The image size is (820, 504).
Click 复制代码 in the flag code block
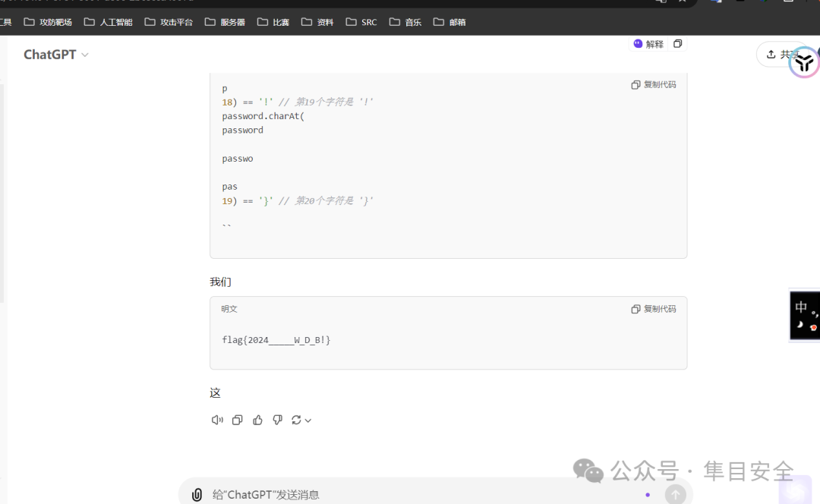(654, 309)
